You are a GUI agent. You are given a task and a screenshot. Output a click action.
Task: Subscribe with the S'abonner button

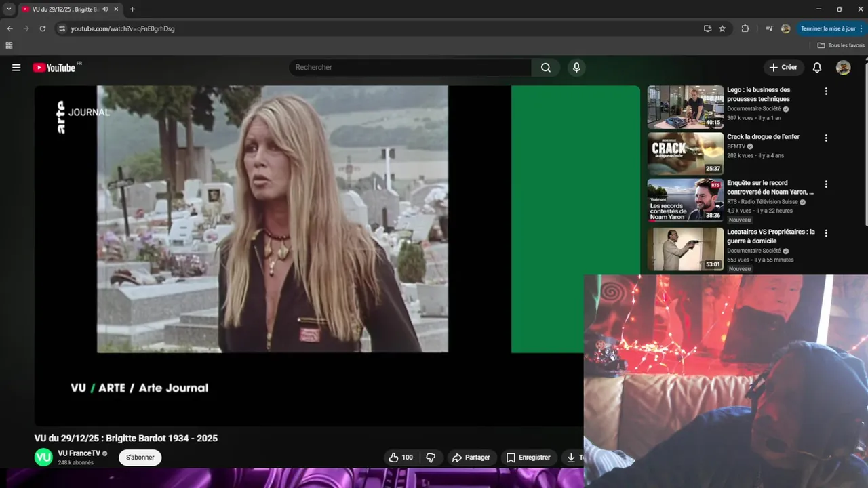pos(140,457)
